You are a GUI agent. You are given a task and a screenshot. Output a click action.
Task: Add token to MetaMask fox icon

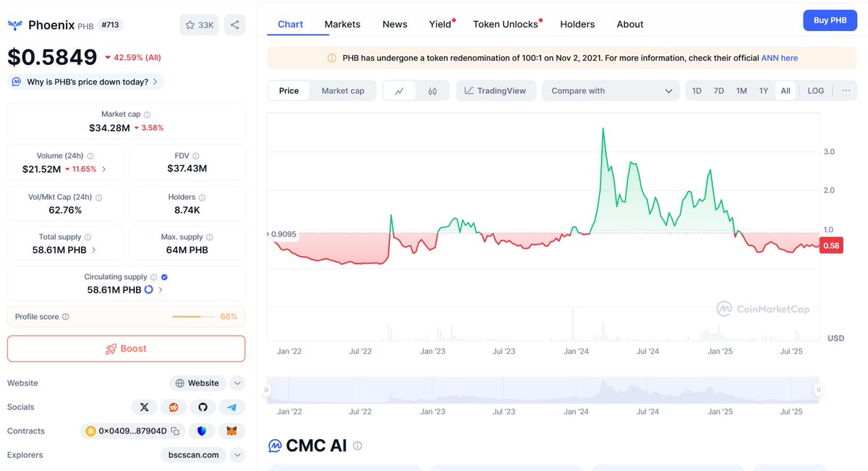click(231, 431)
